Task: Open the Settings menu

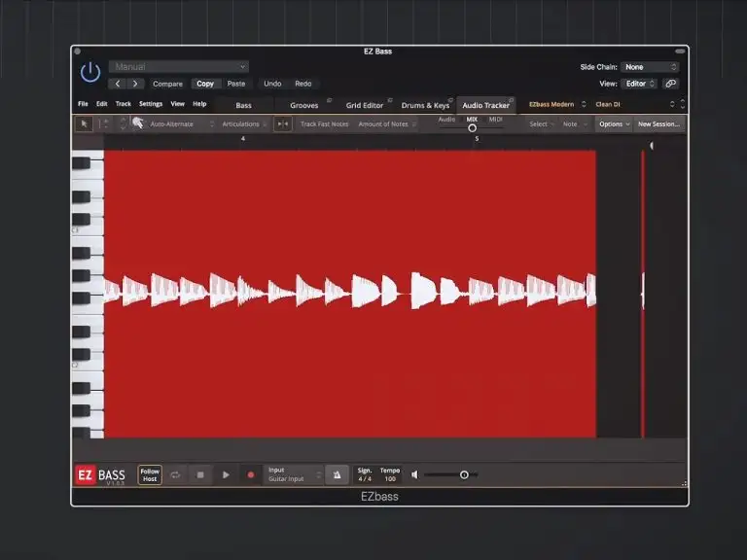Action: [x=151, y=104]
